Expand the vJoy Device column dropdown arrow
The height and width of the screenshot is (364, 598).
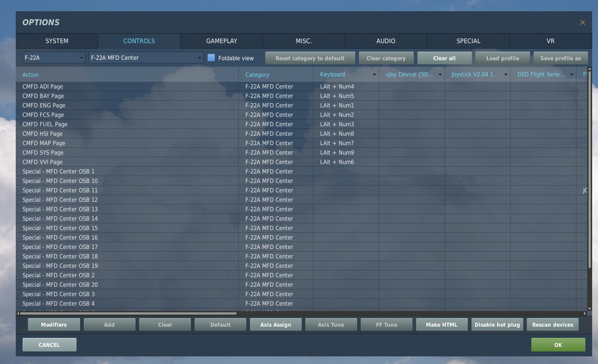(440, 75)
